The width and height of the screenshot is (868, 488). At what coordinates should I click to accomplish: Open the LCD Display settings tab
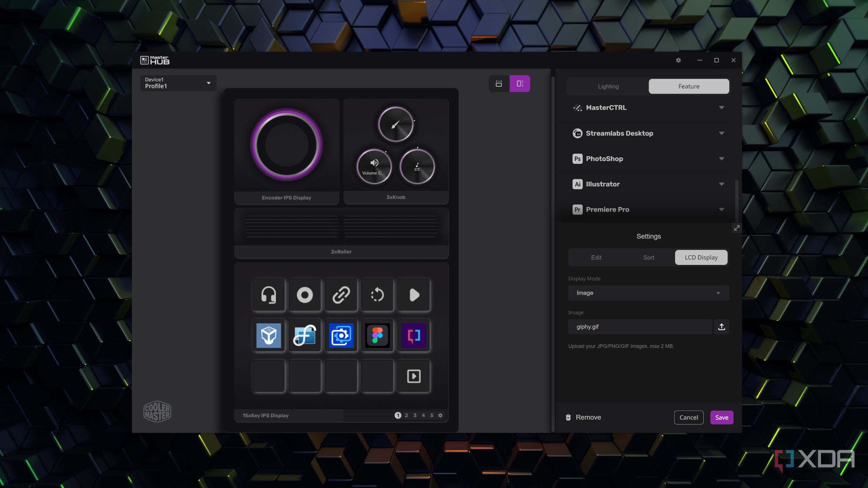(701, 258)
